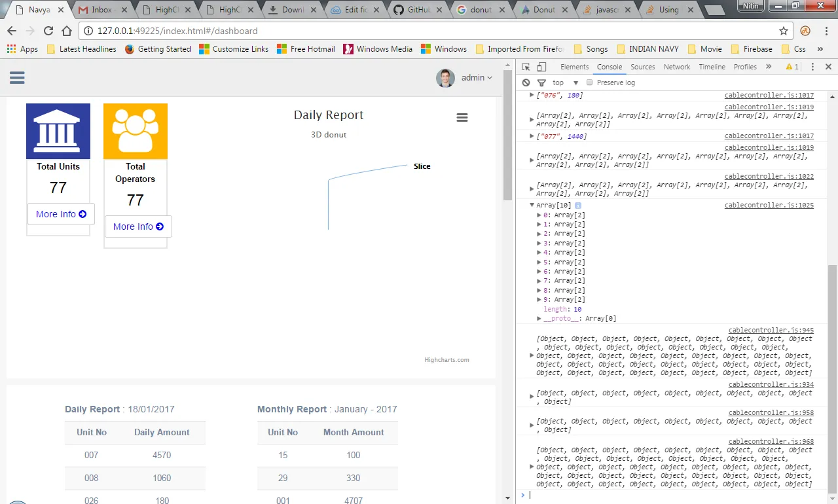838x504 pixels.
Task: Bookmark this page with the star icon
Action: 784,31
